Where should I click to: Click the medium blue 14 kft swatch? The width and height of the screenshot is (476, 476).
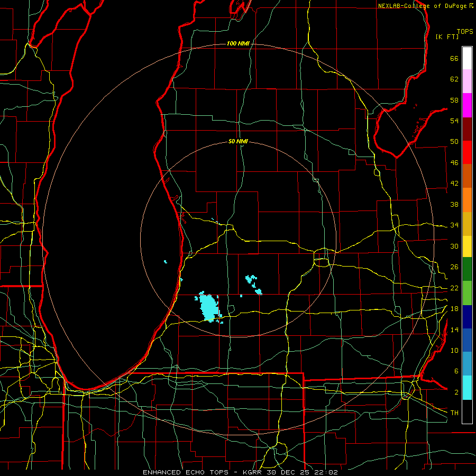(x=467, y=340)
